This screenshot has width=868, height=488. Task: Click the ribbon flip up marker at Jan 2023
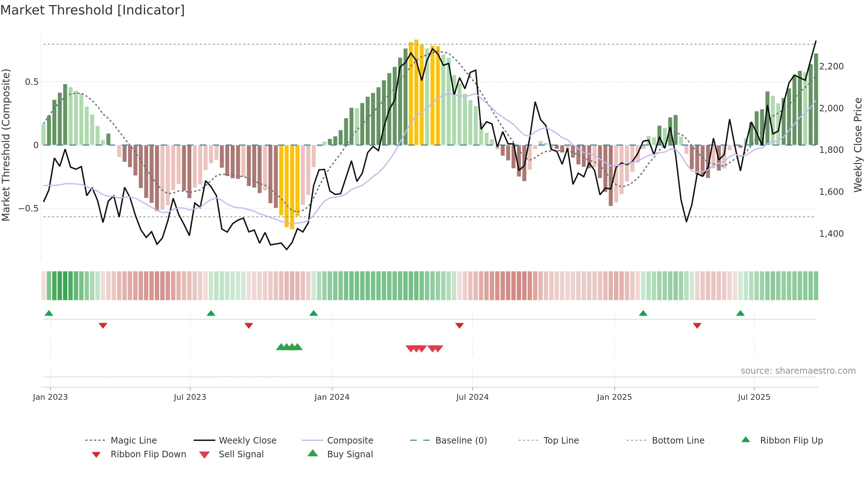(49, 313)
